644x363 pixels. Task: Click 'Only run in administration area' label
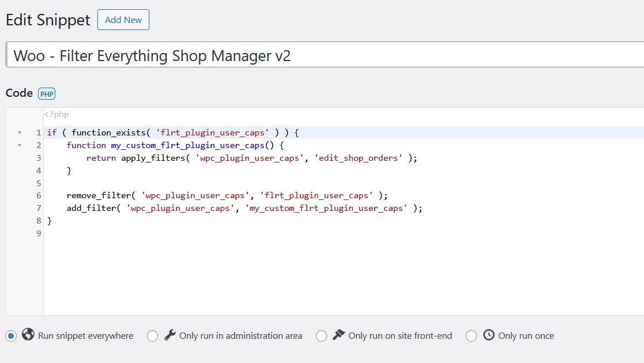point(240,336)
